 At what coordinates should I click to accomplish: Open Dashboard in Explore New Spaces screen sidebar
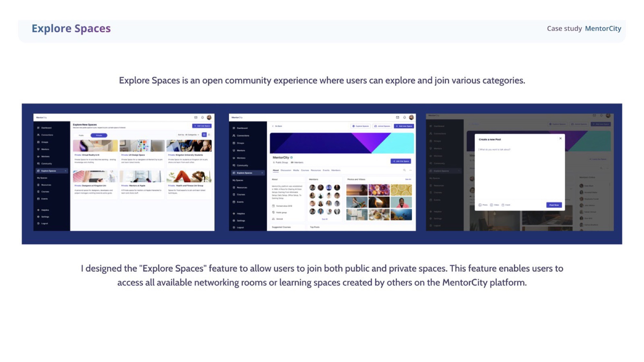coord(44,128)
